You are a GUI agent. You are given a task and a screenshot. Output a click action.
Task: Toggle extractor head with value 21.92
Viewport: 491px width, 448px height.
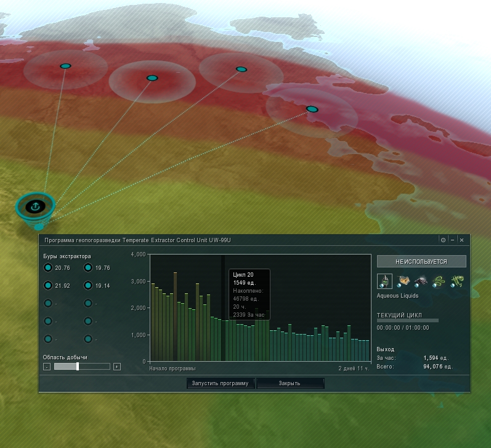click(48, 285)
